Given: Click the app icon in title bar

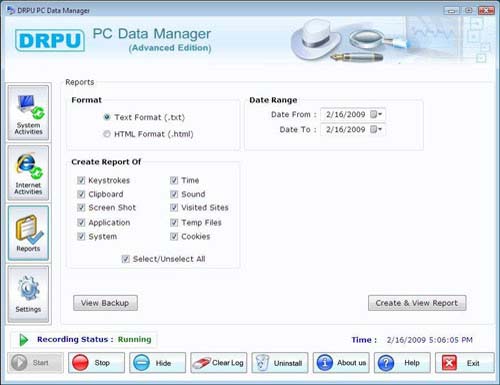Looking at the screenshot, I should click(x=11, y=10).
